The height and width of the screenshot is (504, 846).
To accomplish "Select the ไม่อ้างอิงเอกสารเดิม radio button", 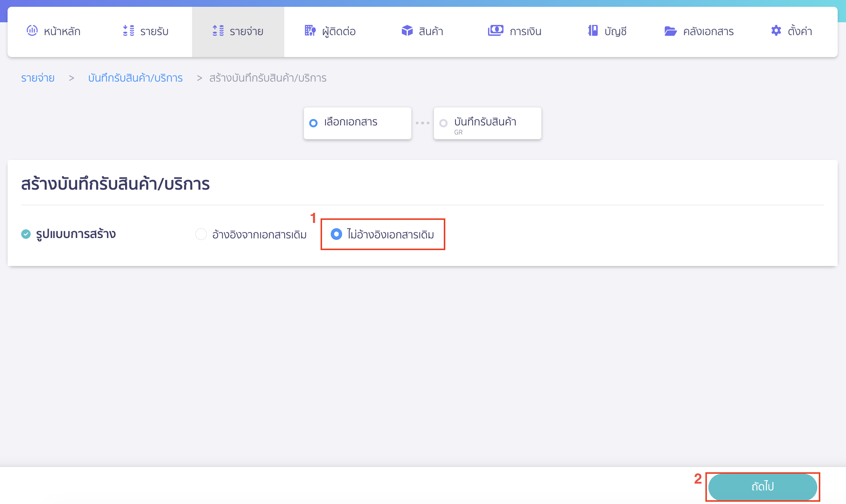I will [336, 234].
